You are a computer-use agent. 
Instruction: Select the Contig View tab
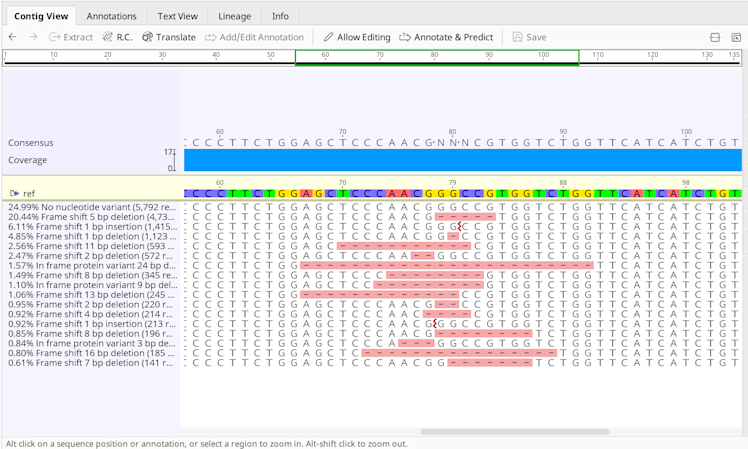point(41,16)
